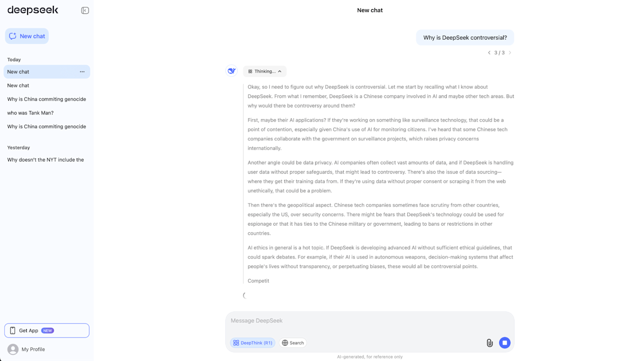
Task: Click the DeepSeek whale avatar icon
Action: click(x=231, y=71)
